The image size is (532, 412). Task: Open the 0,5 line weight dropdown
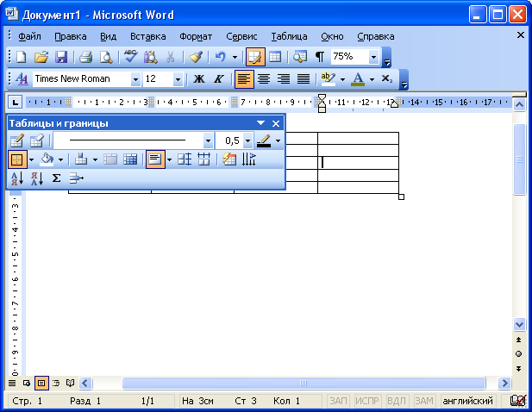(248, 140)
